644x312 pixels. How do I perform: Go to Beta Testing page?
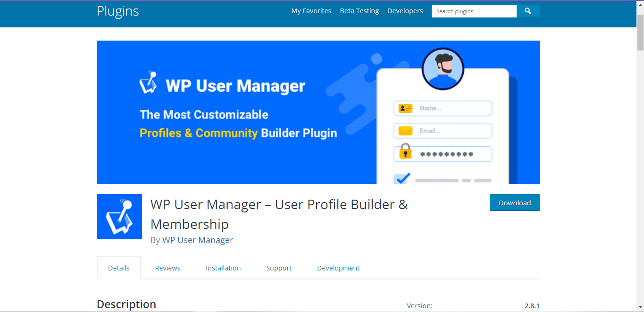(x=360, y=11)
